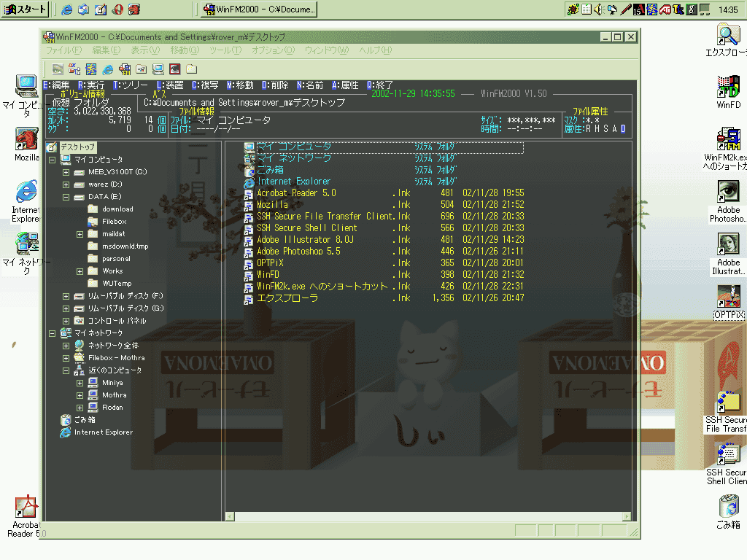Open the ファイル(F) menu
747x560 pixels.
click(x=64, y=50)
